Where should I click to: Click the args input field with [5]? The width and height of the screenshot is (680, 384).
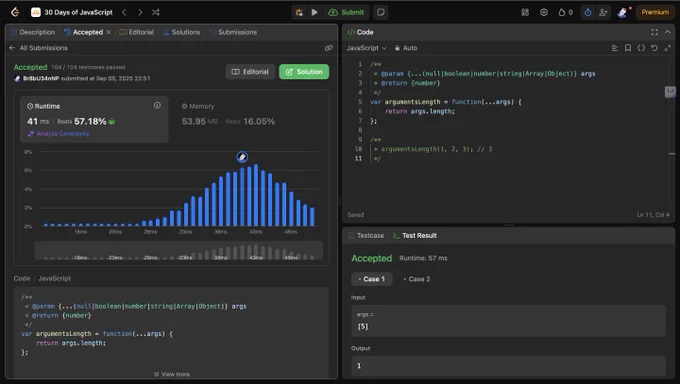pyautogui.click(x=508, y=321)
